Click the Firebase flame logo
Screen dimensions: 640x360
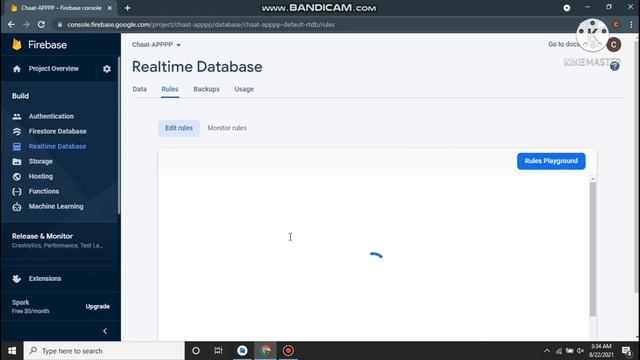pos(17,44)
